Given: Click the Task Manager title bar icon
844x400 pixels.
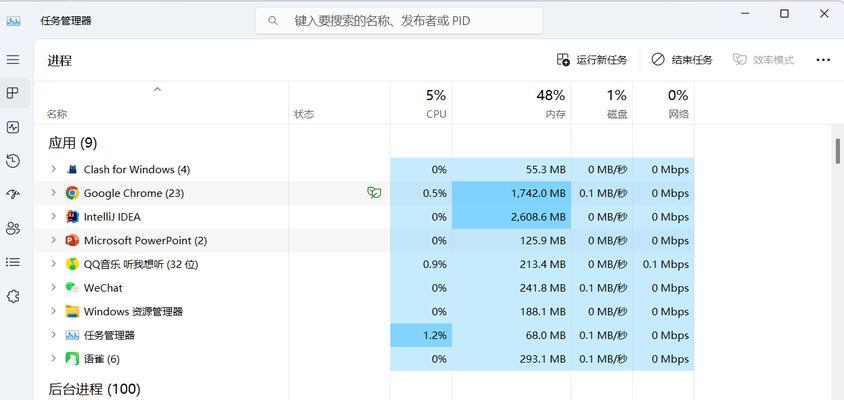Looking at the screenshot, I should click(13, 21).
